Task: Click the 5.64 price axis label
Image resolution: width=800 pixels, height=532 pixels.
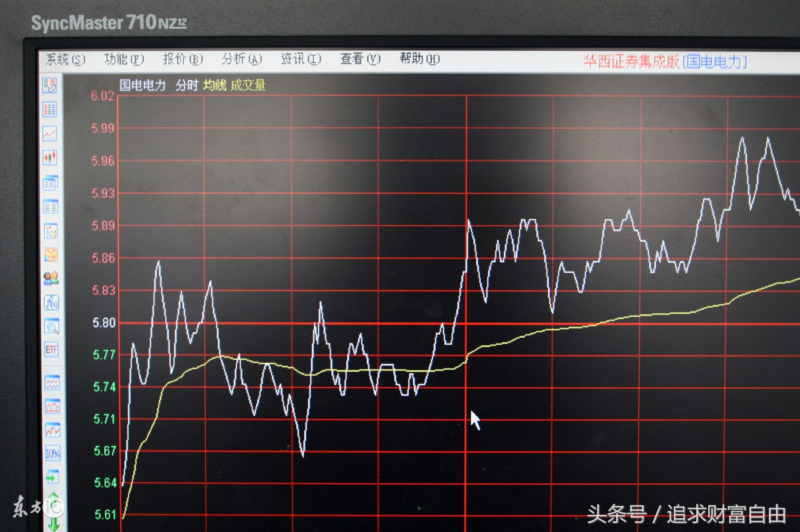Action: point(105,483)
